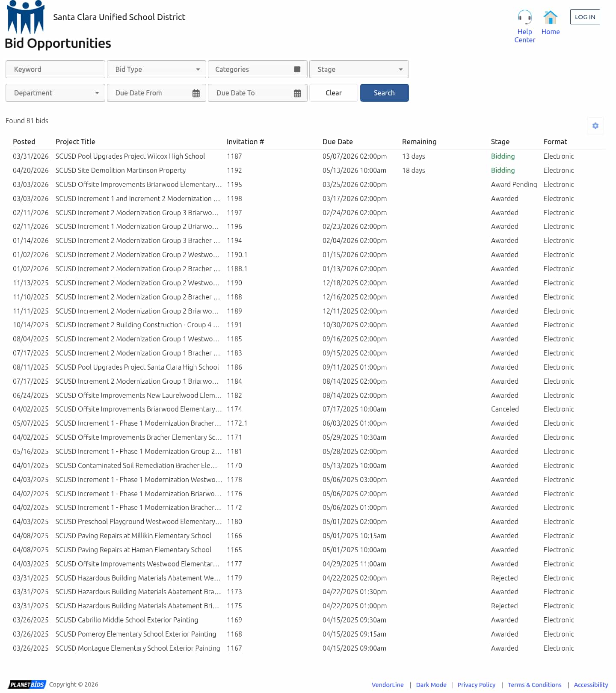Expand the Department dropdown
The image size is (616, 693).
(55, 93)
